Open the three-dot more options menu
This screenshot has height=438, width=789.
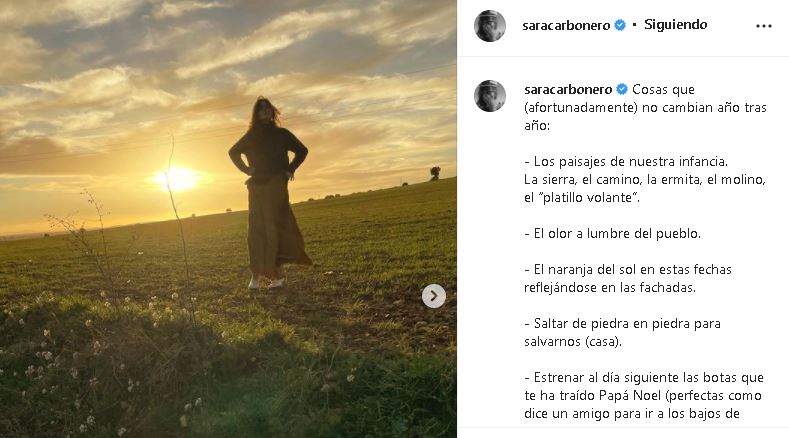[x=763, y=26]
